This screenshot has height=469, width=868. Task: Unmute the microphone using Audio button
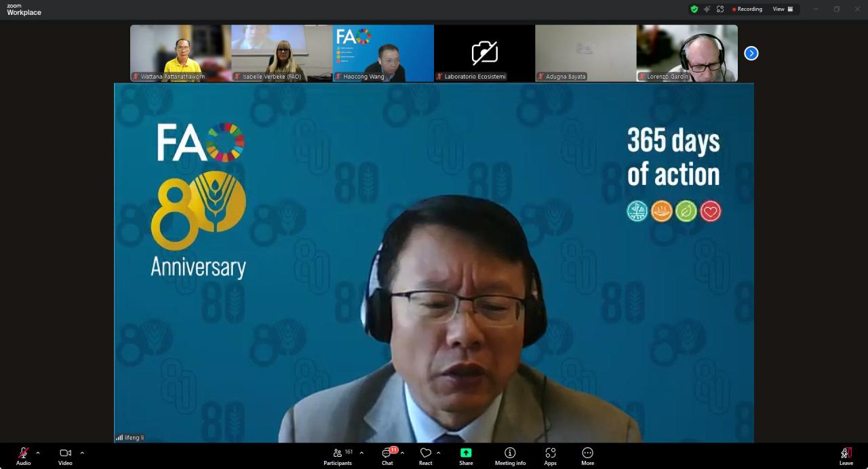point(23,455)
